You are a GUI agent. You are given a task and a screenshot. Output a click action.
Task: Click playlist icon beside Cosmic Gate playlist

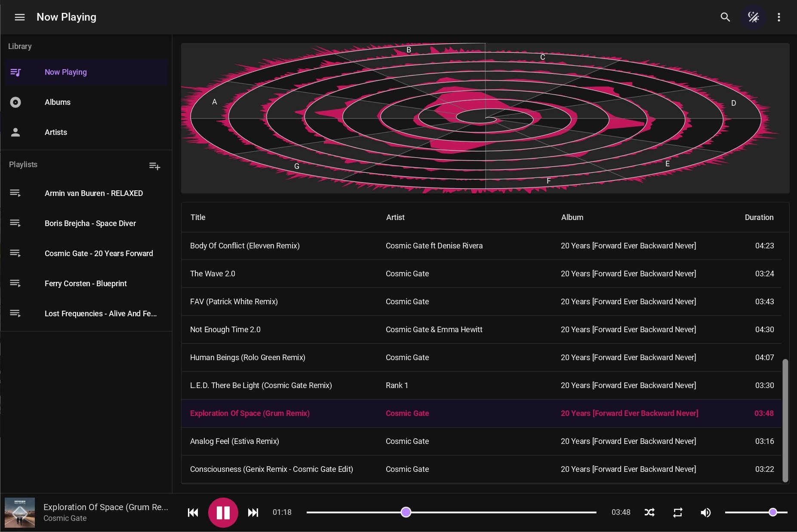[x=15, y=254]
